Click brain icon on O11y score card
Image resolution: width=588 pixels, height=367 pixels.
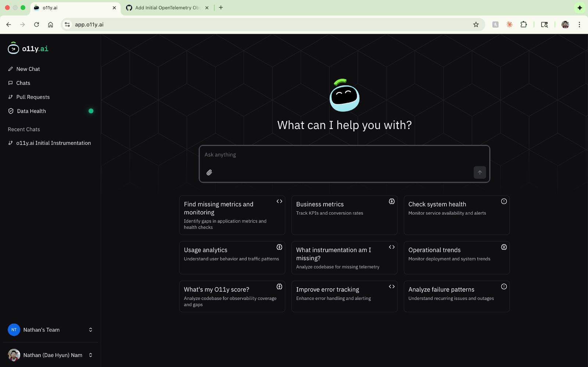[279, 286]
